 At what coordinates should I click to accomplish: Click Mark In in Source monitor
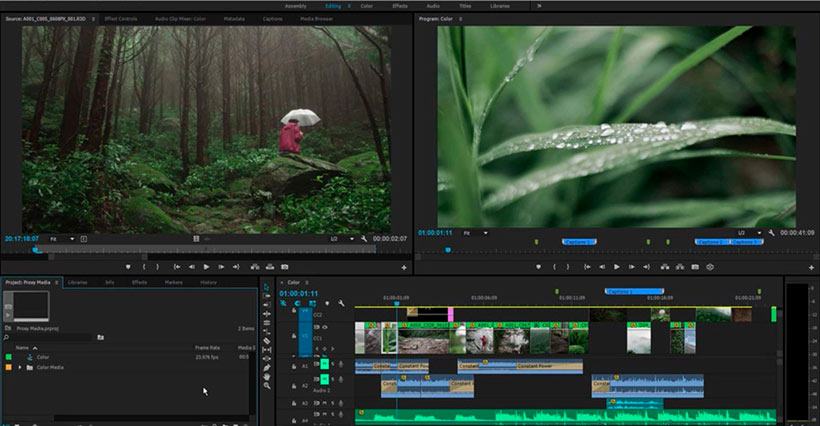[144, 267]
